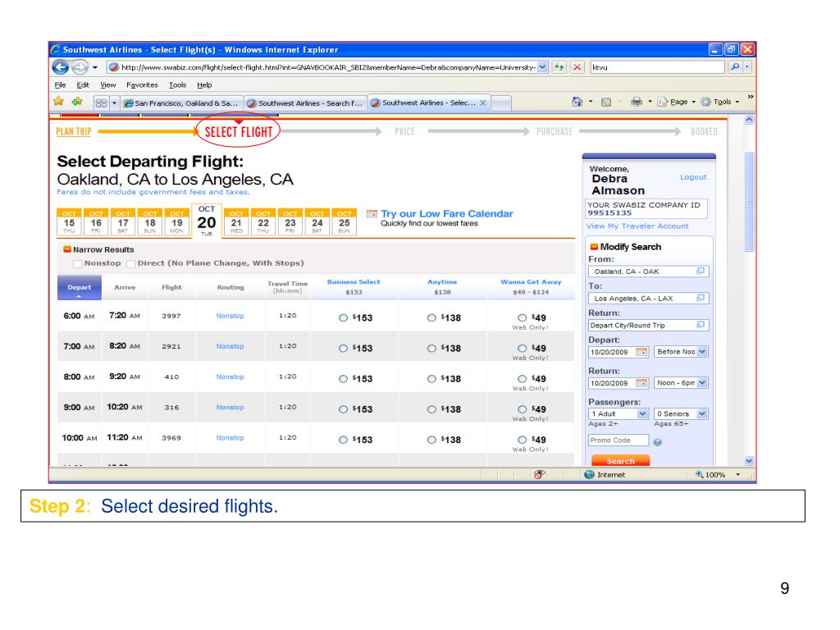
Task: Click the browser Back arrow button
Action: click(x=61, y=67)
